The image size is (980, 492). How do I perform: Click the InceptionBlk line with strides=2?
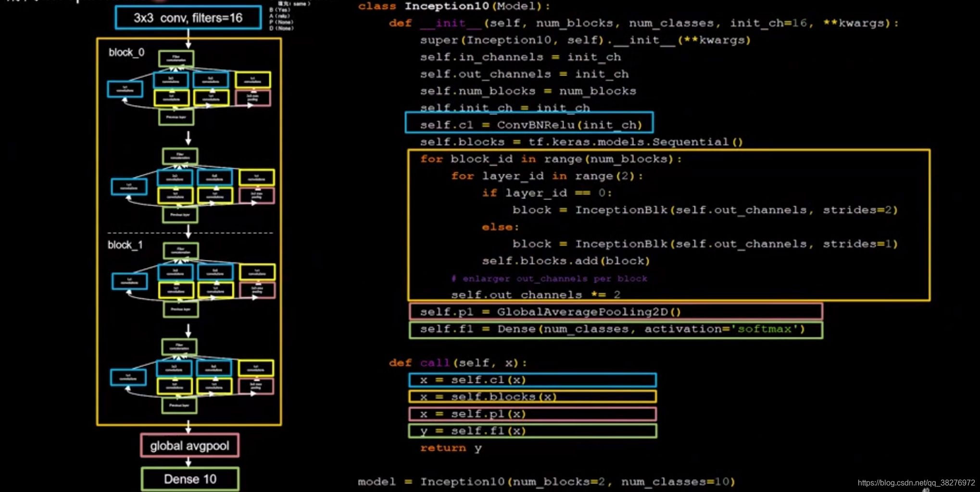pyautogui.click(x=705, y=210)
